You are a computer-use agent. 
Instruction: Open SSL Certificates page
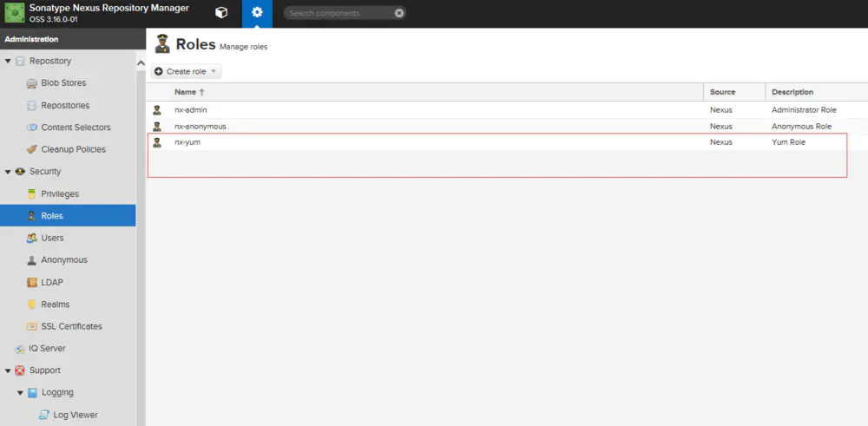(x=72, y=326)
